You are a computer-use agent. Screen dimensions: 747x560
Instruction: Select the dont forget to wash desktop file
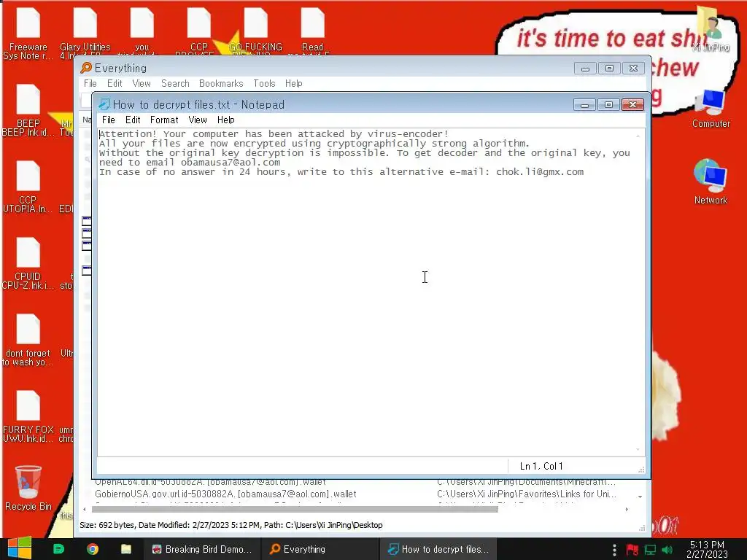tap(28, 340)
